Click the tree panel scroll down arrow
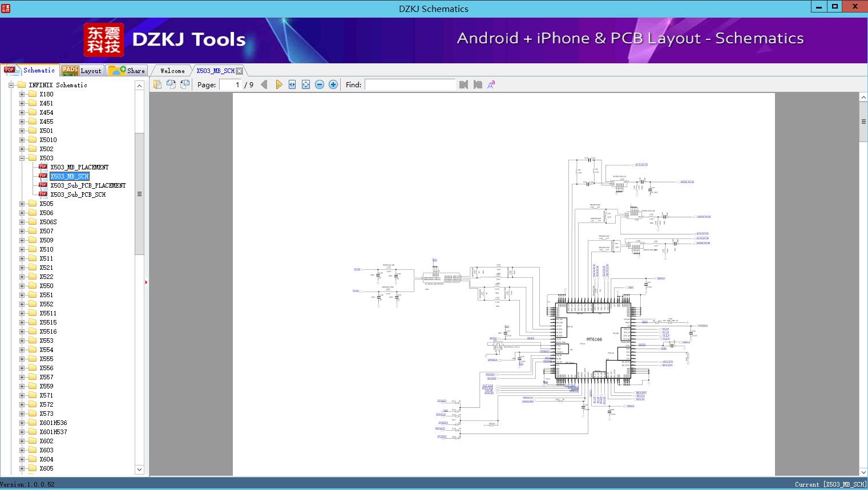The height and width of the screenshot is (490, 868). 139,469
